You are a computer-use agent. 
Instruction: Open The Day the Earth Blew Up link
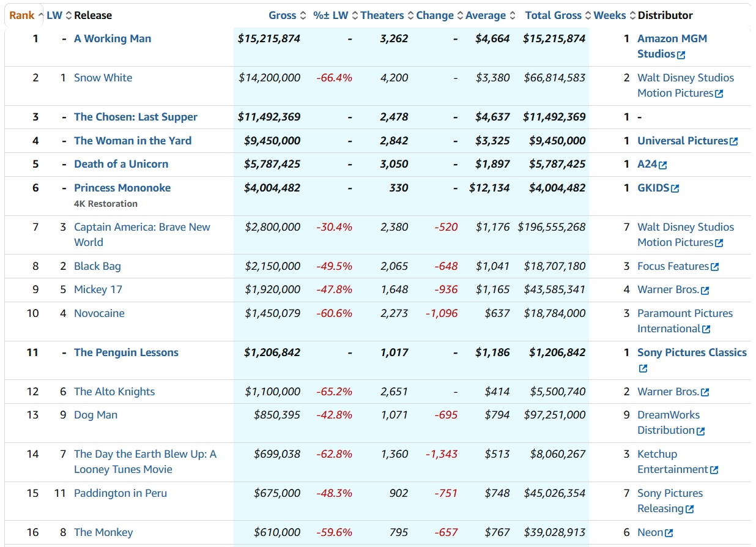point(145,461)
